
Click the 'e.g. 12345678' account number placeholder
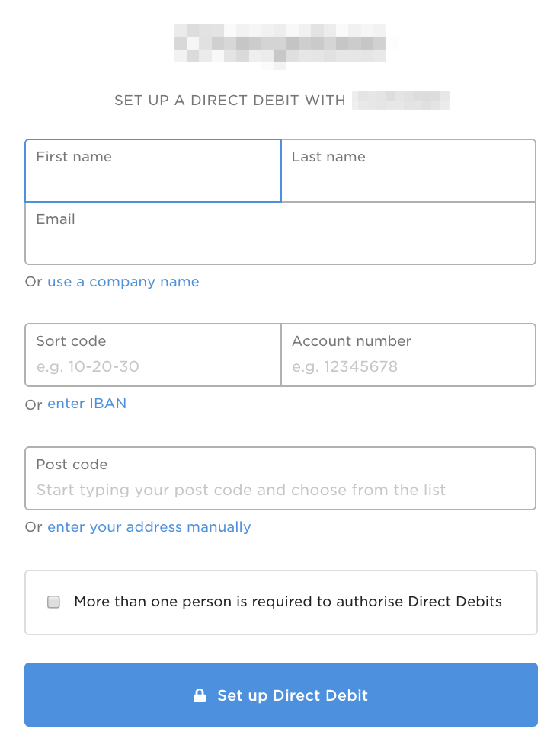pyautogui.click(x=344, y=366)
